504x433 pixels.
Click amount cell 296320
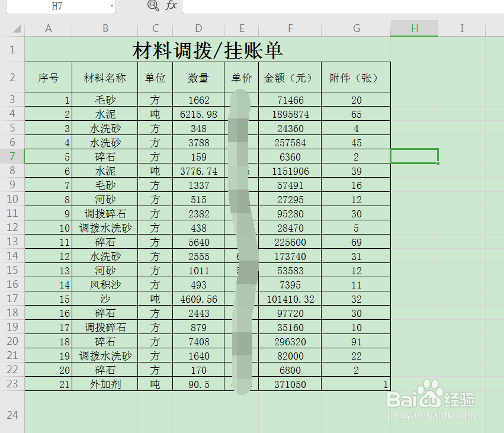click(x=290, y=342)
